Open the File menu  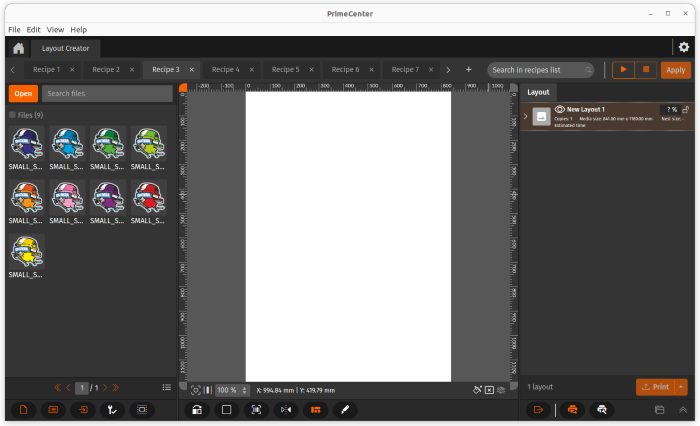tap(14, 29)
